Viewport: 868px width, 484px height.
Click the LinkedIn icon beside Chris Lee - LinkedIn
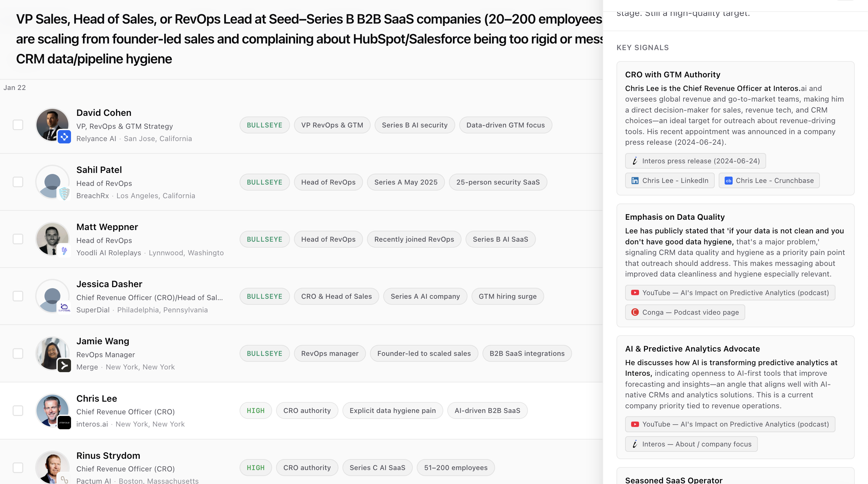(635, 181)
